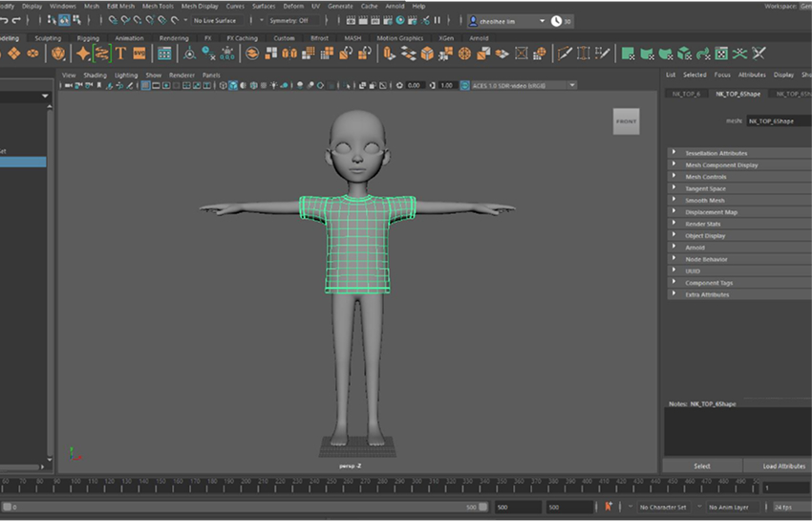Select the Type (T) text tool on the shelf
The width and height of the screenshot is (812, 521).
[120, 53]
